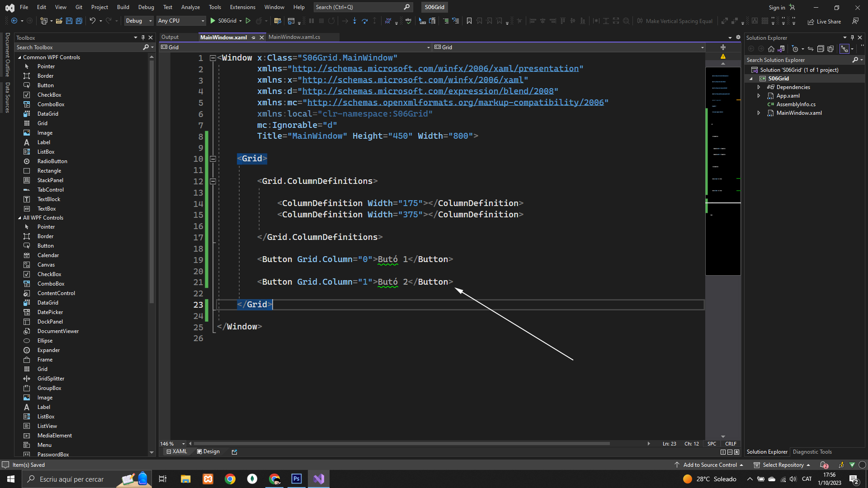Click the Design view button
Viewport: 868px width, 488px height.
(208, 451)
